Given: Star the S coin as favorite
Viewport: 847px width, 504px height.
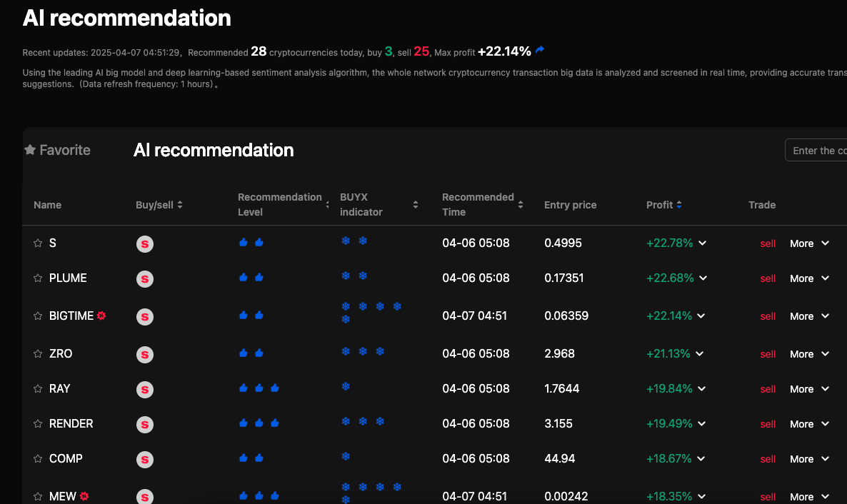Looking at the screenshot, I should 38,243.
